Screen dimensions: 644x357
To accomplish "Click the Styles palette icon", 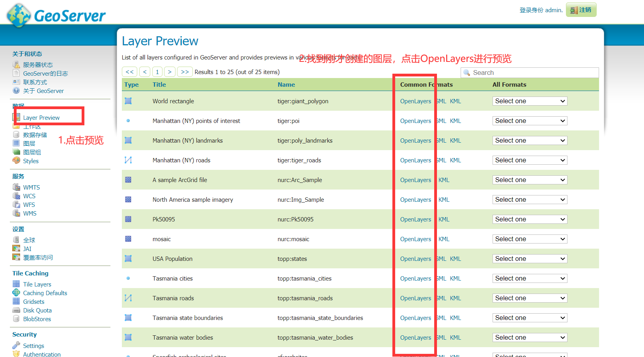I will [16, 160].
